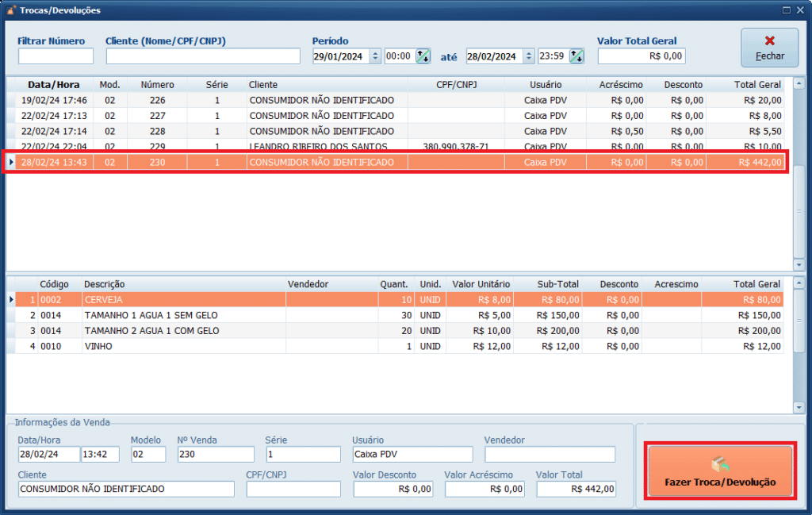Open the end date 28/02/2024 picker arrow

[x=529, y=56]
